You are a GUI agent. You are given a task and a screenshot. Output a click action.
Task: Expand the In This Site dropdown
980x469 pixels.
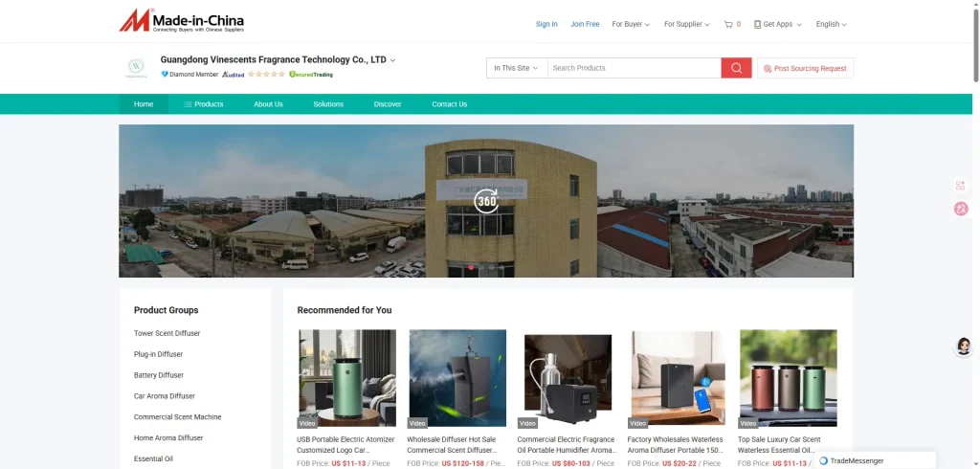(x=516, y=68)
